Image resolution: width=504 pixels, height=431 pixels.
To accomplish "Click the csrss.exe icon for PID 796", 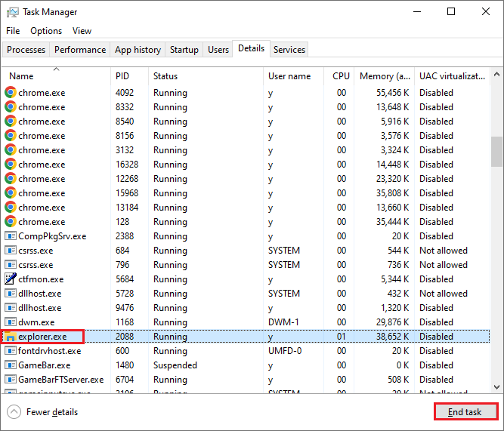I will tap(11, 265).
